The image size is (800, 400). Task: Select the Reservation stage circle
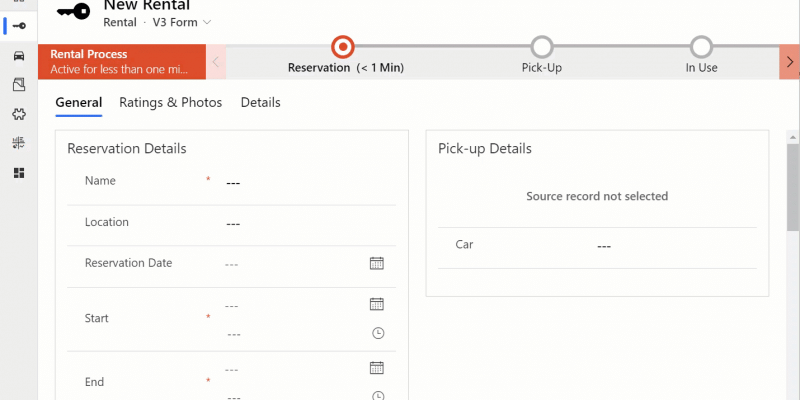pos(343,47)
